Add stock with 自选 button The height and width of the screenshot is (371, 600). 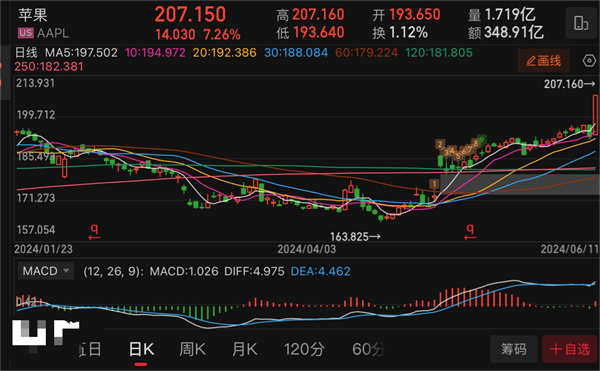point(570,349)
